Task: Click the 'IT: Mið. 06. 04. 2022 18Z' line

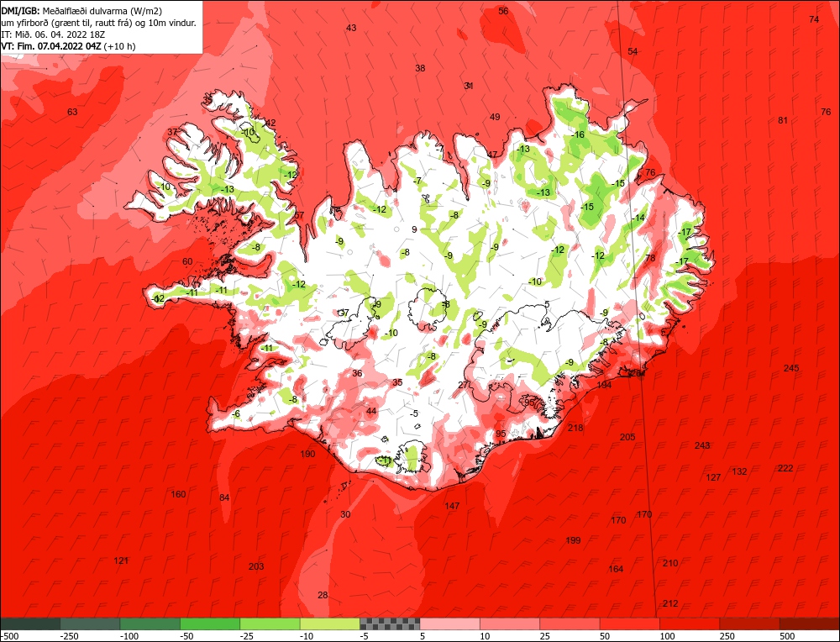Action: click(54, 34)
